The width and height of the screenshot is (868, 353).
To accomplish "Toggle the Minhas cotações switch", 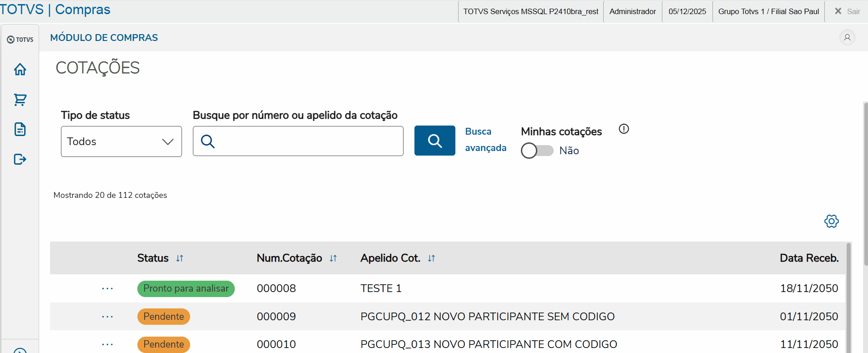I will (537, 151).
